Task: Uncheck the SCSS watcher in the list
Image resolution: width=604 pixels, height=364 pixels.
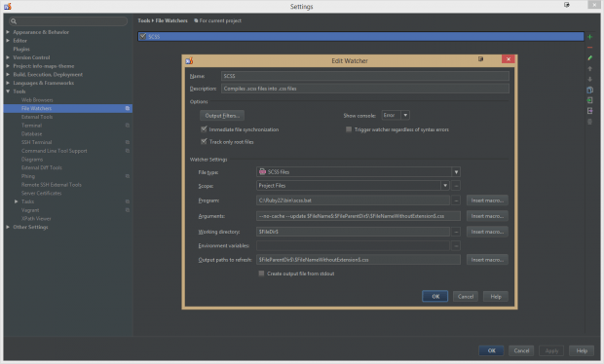Action: 143,36
